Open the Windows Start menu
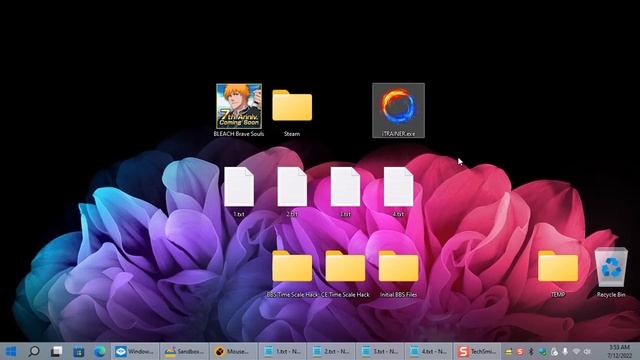The width and height of the screenshot is (640, 360). pos(11,351)
